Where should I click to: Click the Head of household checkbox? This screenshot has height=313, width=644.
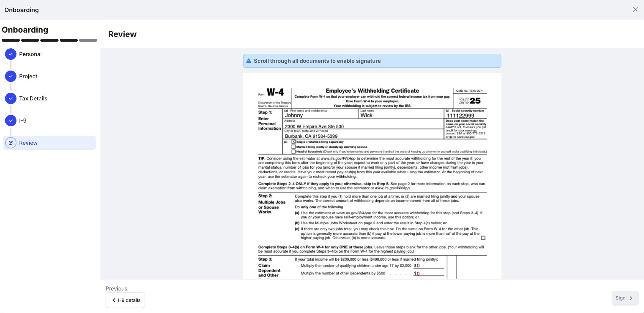294,151
